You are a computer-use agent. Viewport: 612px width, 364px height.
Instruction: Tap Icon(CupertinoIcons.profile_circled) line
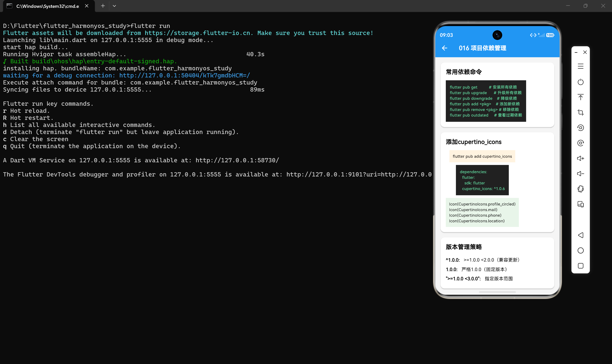(x=482, y=204)
